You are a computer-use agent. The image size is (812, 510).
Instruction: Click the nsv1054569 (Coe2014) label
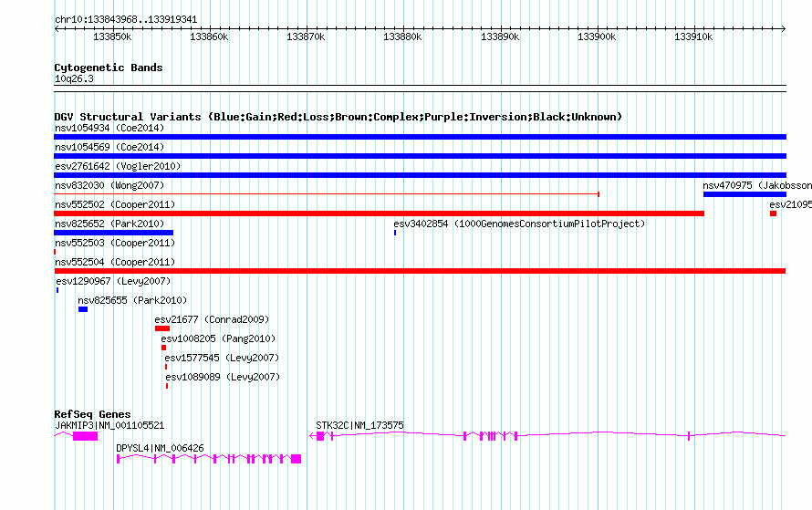point(109,147)
